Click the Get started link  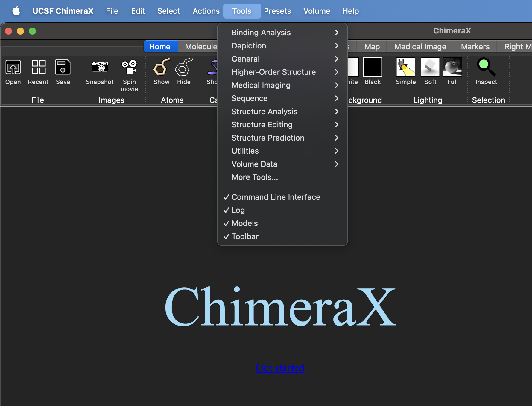pos(280,368)
